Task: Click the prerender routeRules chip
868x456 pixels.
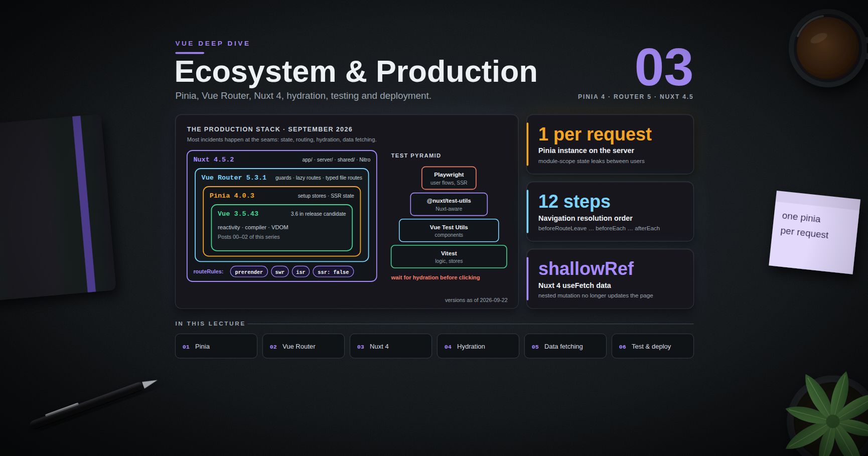Action: point(249,272)
